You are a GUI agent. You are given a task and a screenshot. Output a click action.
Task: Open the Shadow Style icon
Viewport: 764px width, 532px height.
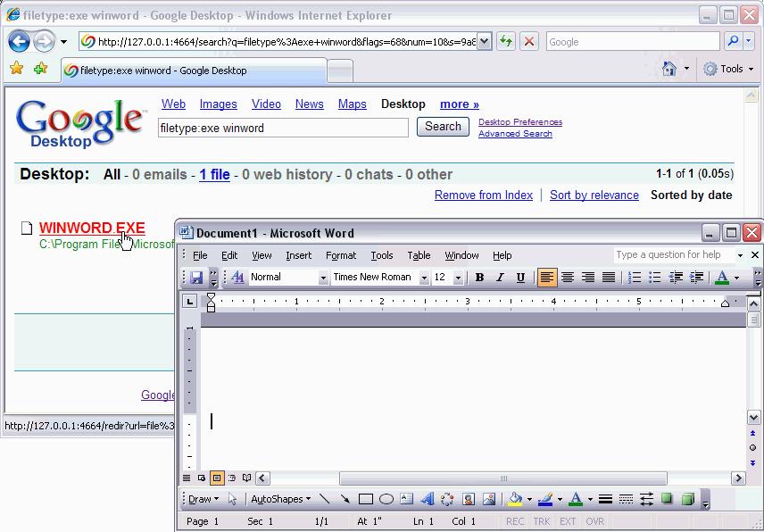tap(667, 499)
